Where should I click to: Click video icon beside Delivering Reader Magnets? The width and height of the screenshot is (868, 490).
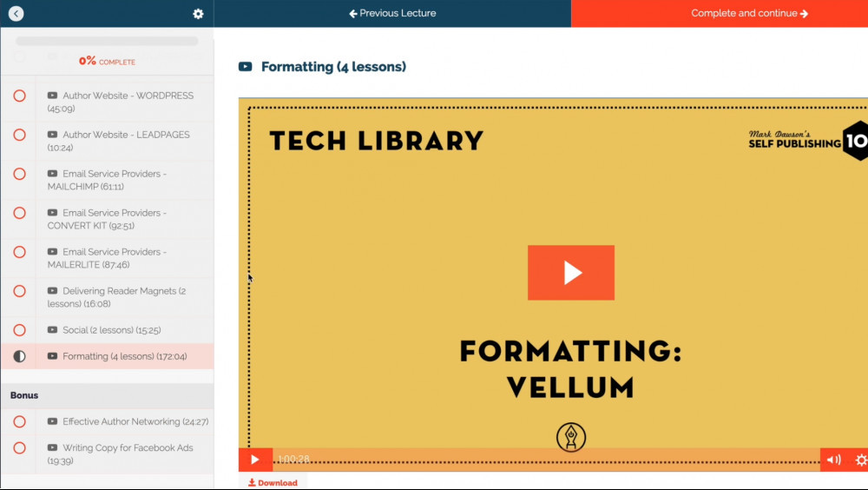tap(52, 291)
